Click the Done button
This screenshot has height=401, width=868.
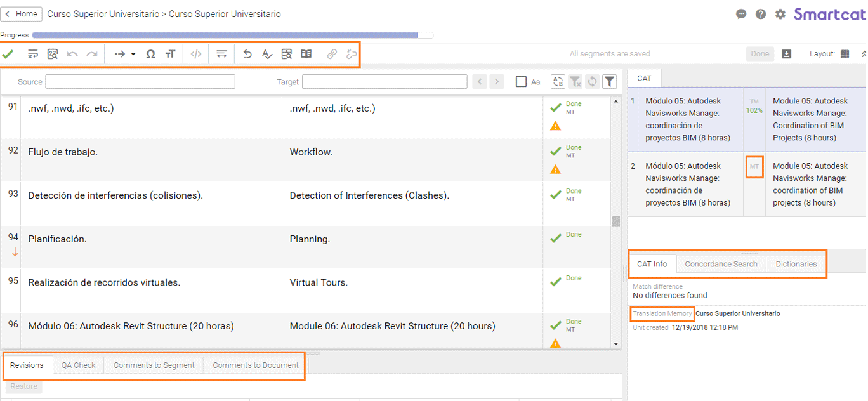[760, 53]
